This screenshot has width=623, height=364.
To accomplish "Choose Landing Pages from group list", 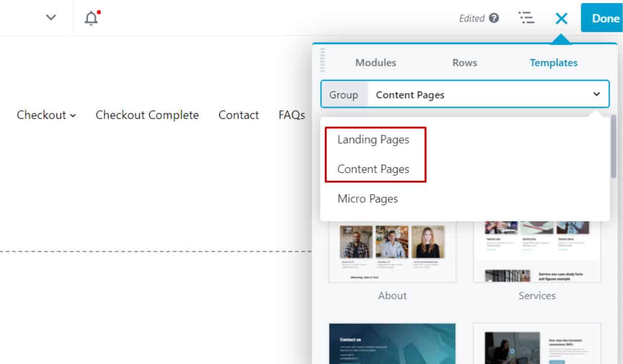I will tap(373, 140).
